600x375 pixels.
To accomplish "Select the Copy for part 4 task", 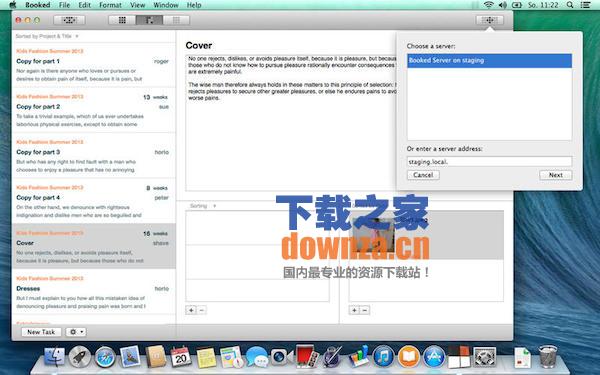I will click(94, 202).
